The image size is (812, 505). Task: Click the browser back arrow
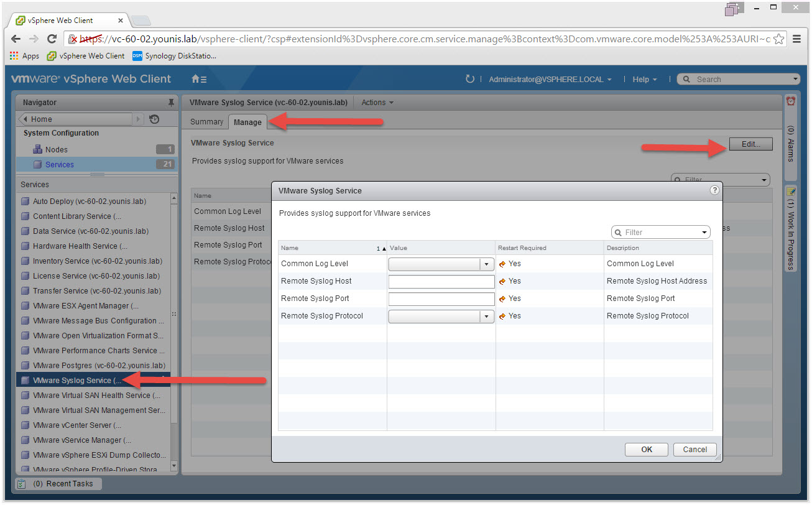[16, 39]
